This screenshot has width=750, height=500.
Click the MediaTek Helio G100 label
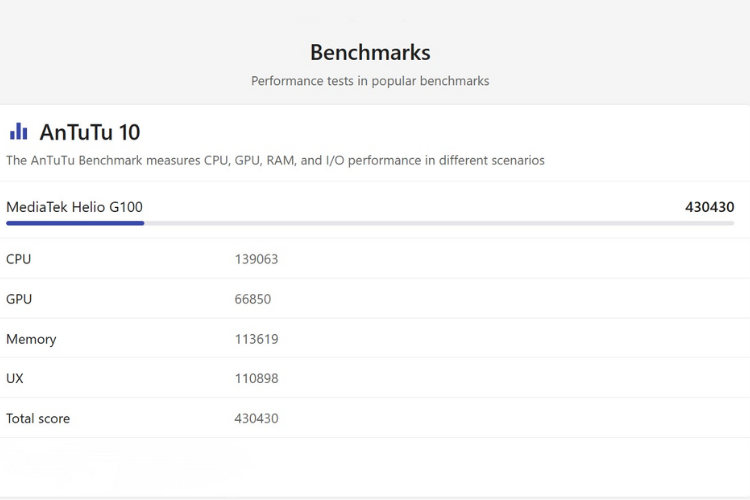(74, 207)
